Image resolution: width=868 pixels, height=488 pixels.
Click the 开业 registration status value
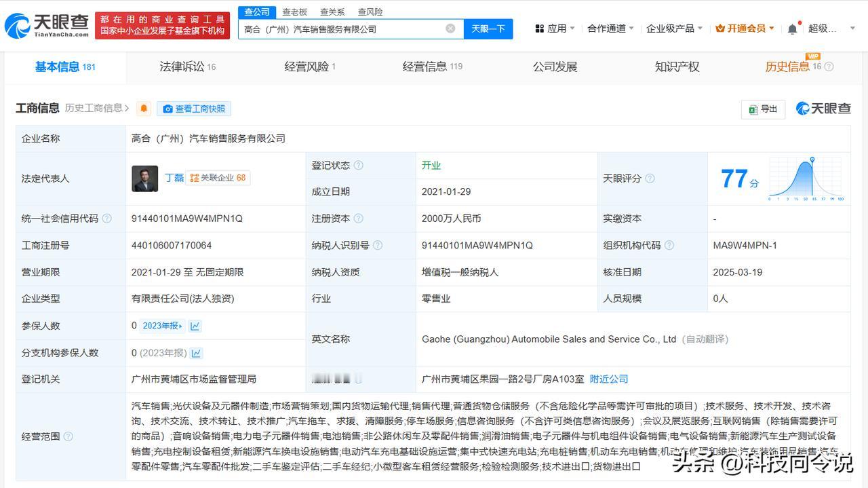(431, 165)
